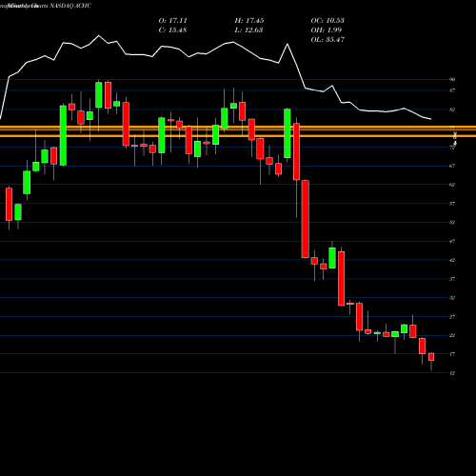Click the 42 price axis label
The image size is (476, 476).
tap(452, 260)
